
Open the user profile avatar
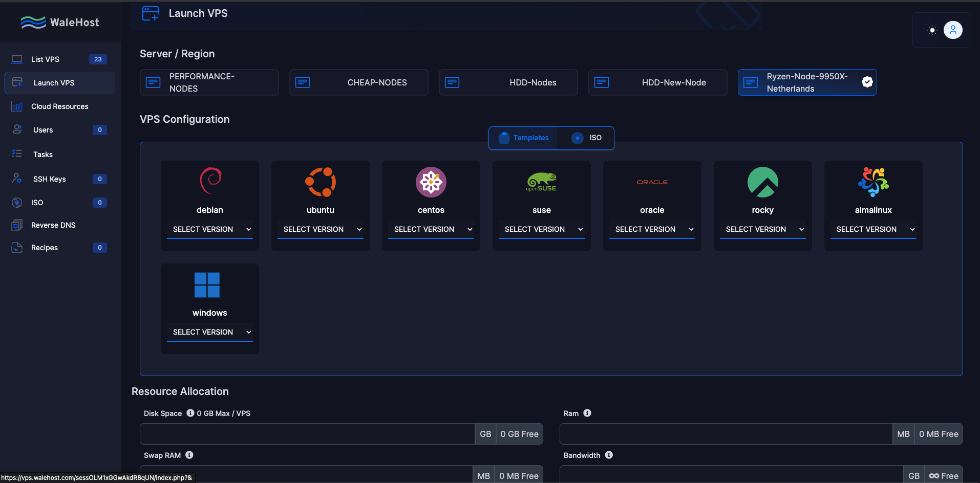pos(953,30)
